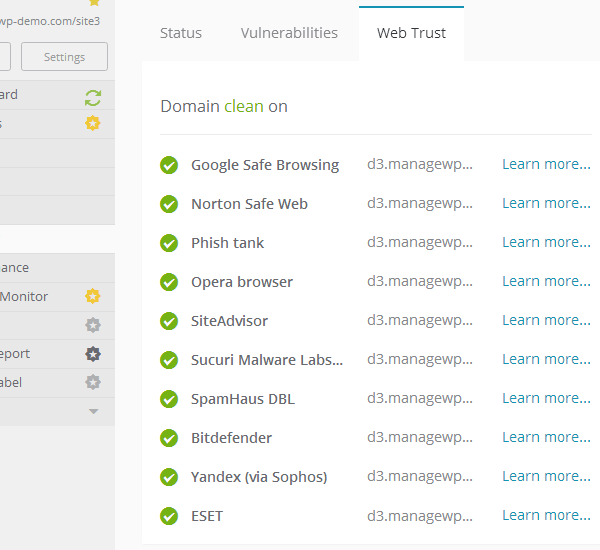
Task: Expand the sidebar with the down arrow
Action: (93, 411)
